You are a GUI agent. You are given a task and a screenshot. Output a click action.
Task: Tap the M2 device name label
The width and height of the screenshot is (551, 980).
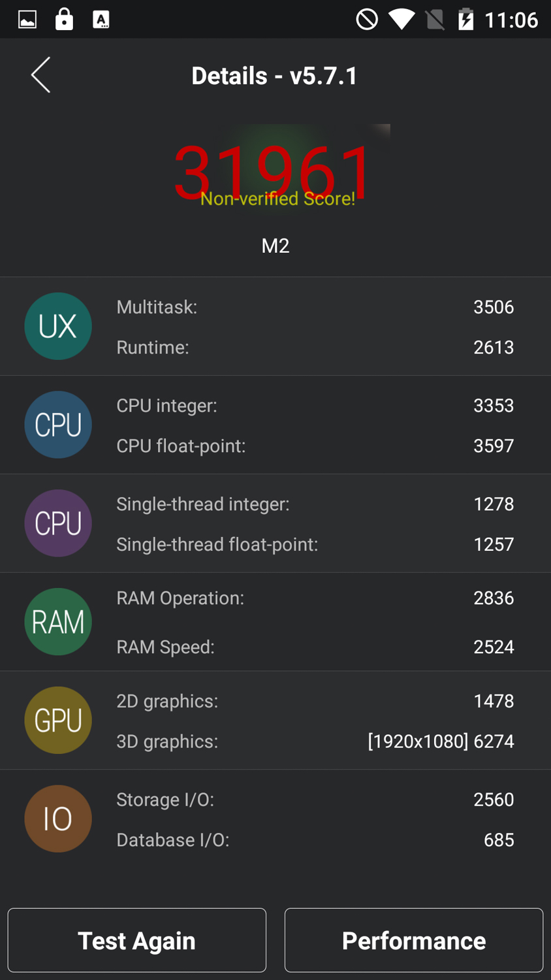click(275, 246)
